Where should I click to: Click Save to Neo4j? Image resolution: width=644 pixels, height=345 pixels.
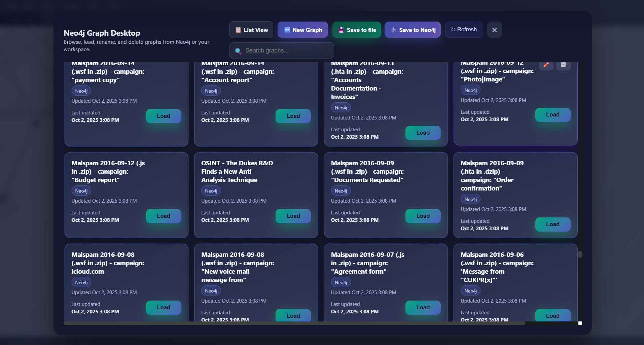(413, 30)
